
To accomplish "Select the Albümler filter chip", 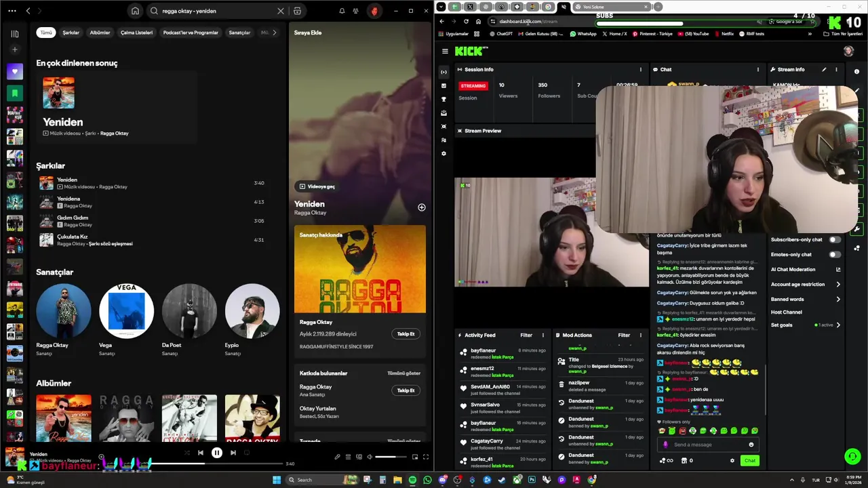I will [100, 33].
